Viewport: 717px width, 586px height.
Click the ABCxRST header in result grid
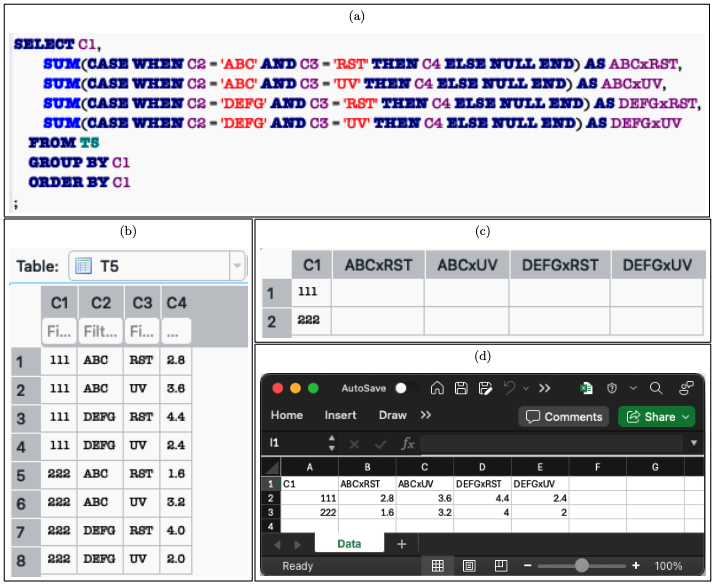coord(379,265)
